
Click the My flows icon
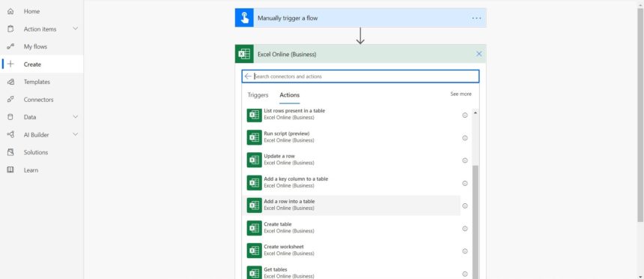[x=10, y=46]
